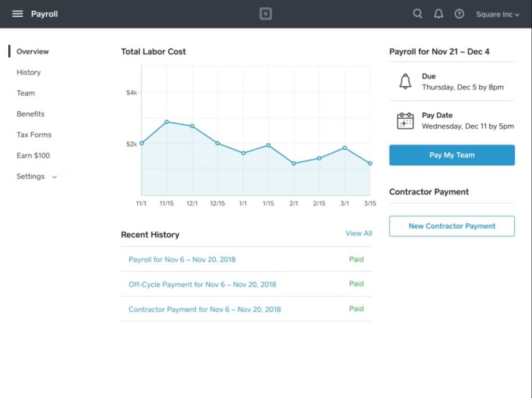532x398 pixels.
Task: Check notifications via the bell icon
Action: [x=438, y=14]
